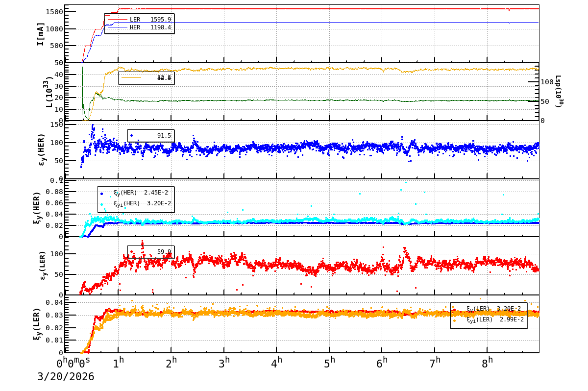Click the LER 1595.9 legend entry
The height and width of the screenshot is (391, 588).
pos(139,20)
